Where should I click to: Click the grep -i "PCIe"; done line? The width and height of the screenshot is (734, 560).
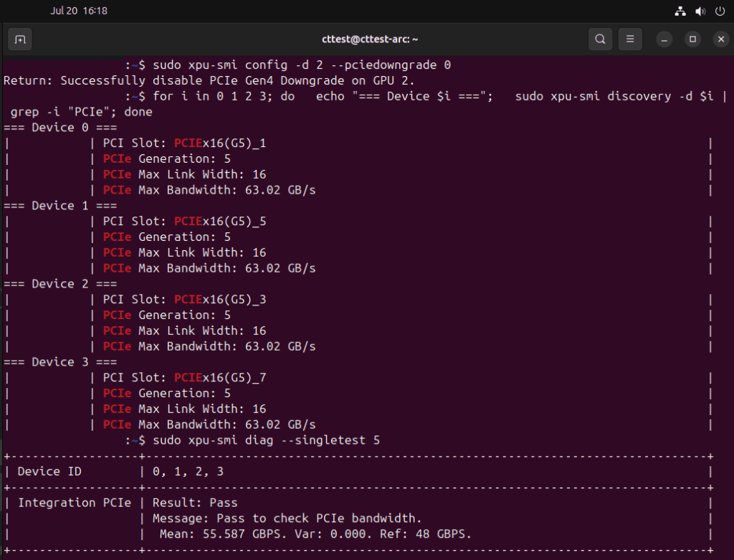coord(82,112)
